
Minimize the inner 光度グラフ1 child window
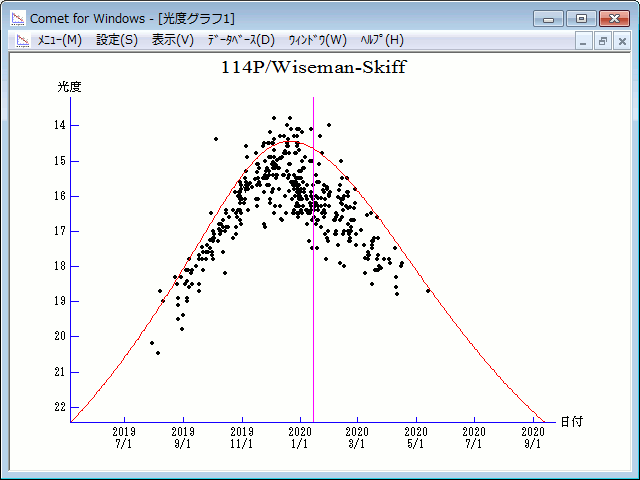tap(585, 41)
